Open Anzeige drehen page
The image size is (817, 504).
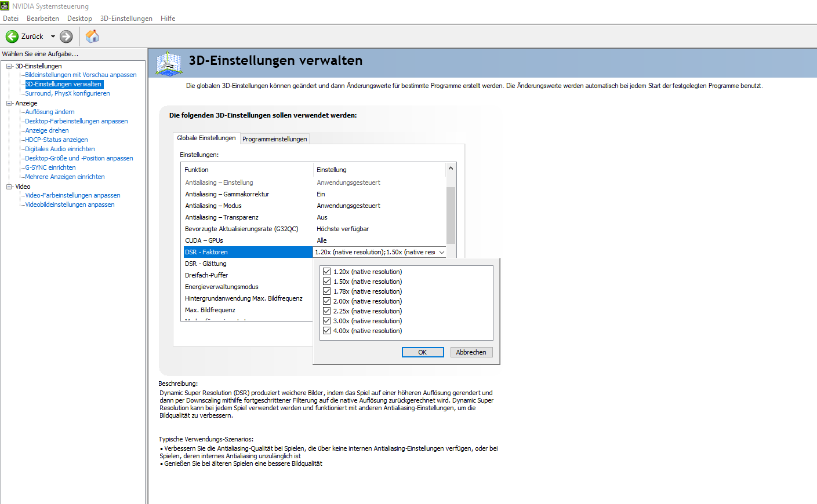pos(47,130)
